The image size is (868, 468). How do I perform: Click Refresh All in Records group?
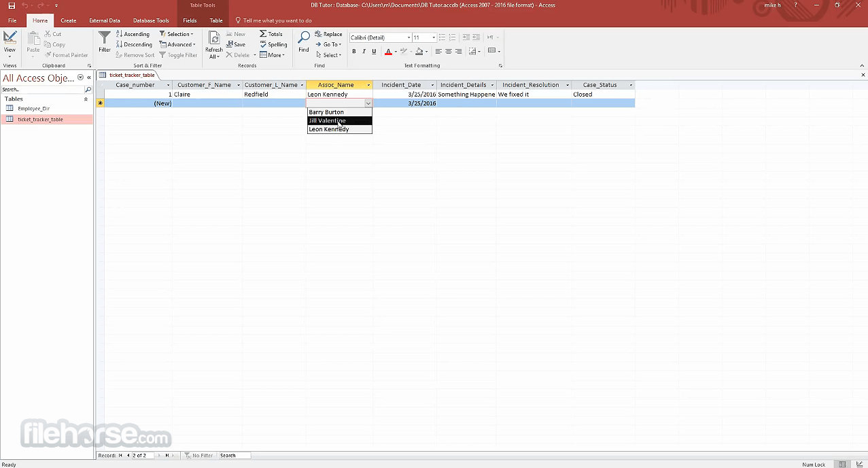click(x=214, y=44)
